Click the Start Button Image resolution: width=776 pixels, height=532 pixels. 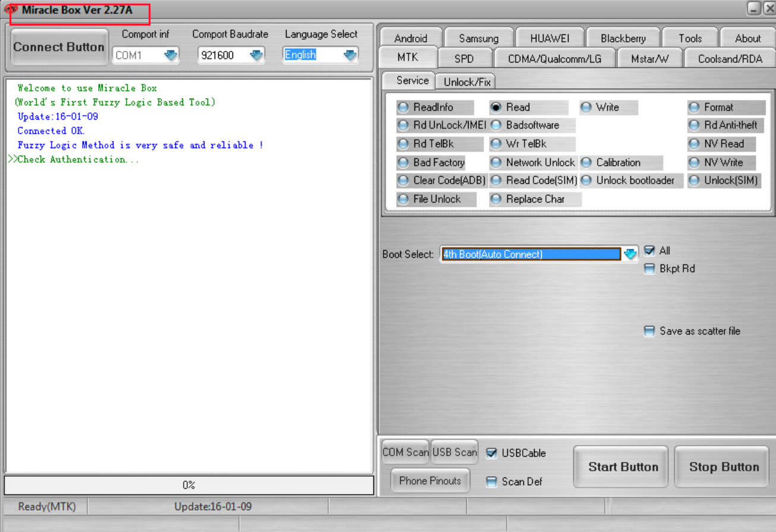(621, 467)
